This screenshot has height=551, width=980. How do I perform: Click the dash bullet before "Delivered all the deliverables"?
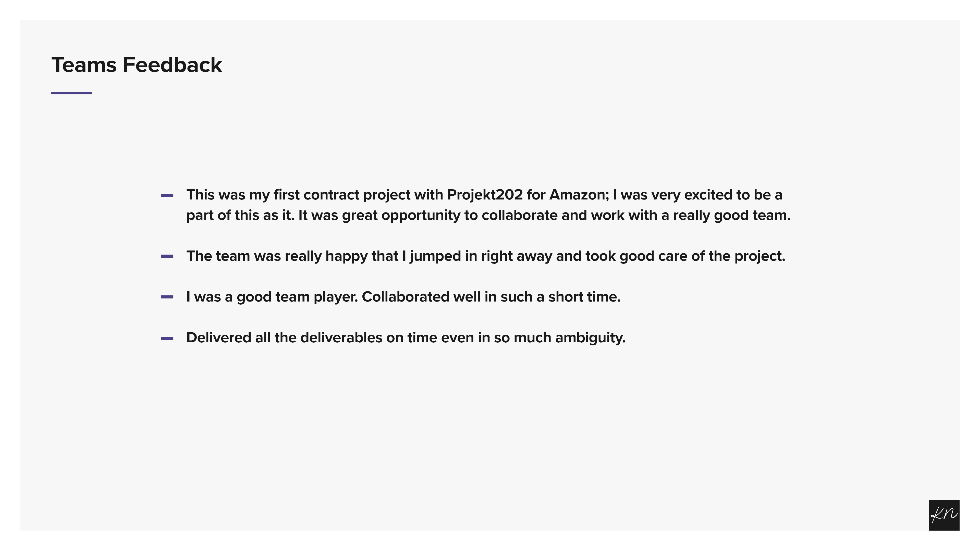click(x=167, y=338)
